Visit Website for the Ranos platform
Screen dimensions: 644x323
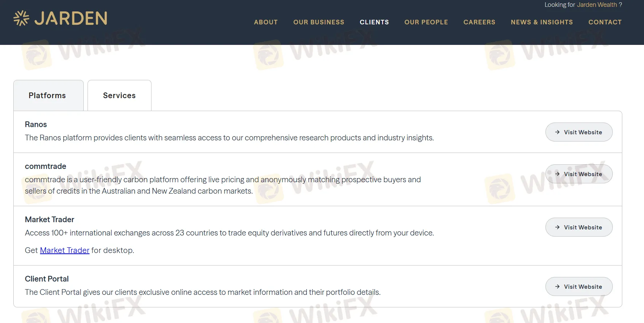coord(579,132)
